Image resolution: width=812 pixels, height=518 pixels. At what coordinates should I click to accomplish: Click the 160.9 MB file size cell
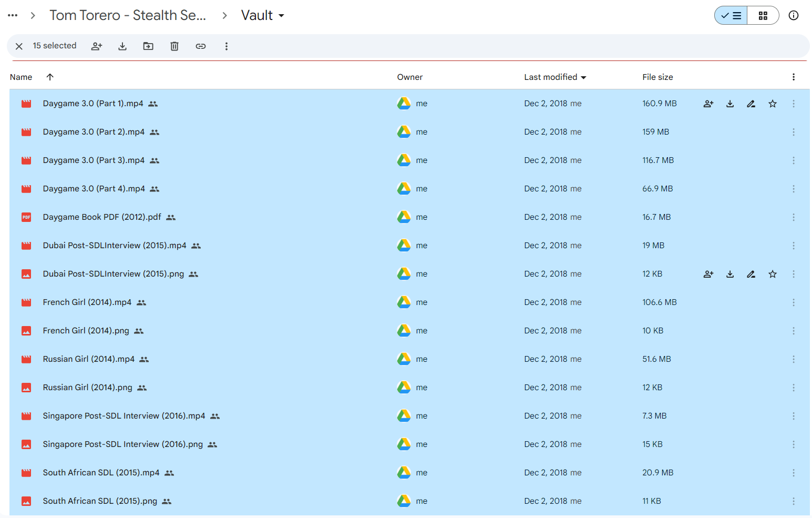[660, 104]
